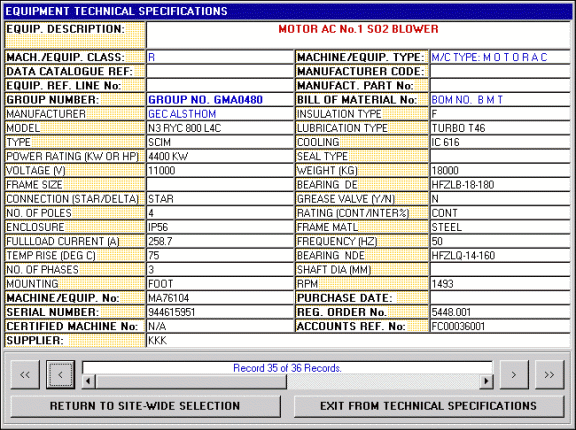Click Exit From Technical Specifications button
This screenshot has width=576, height=430.
coord(429,406)
